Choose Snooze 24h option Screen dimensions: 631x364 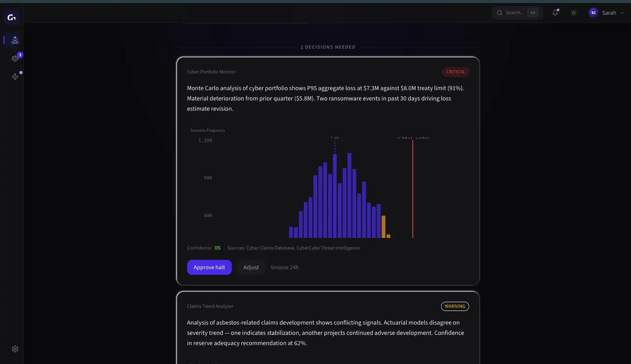pyautogui.click(x=285, y=267)
